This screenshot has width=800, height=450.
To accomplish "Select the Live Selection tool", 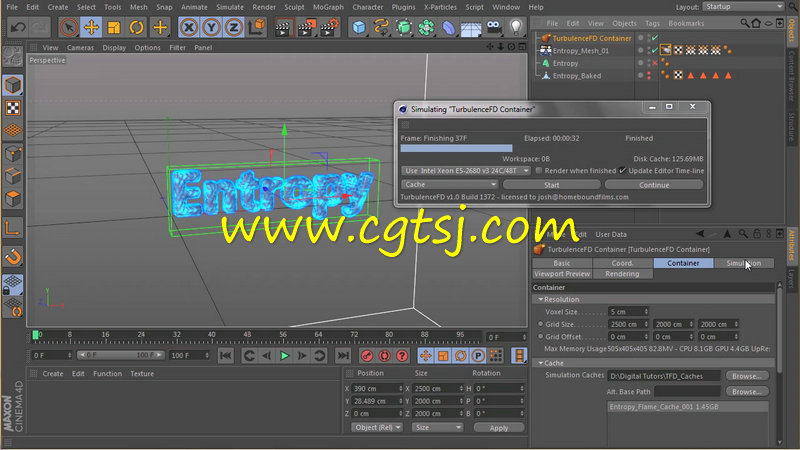I will (68, 27).
